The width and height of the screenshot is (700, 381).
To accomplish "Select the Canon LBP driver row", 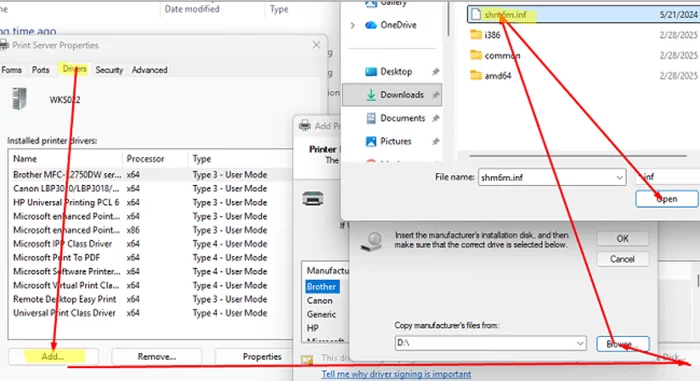I will click(x=150, y=188).
